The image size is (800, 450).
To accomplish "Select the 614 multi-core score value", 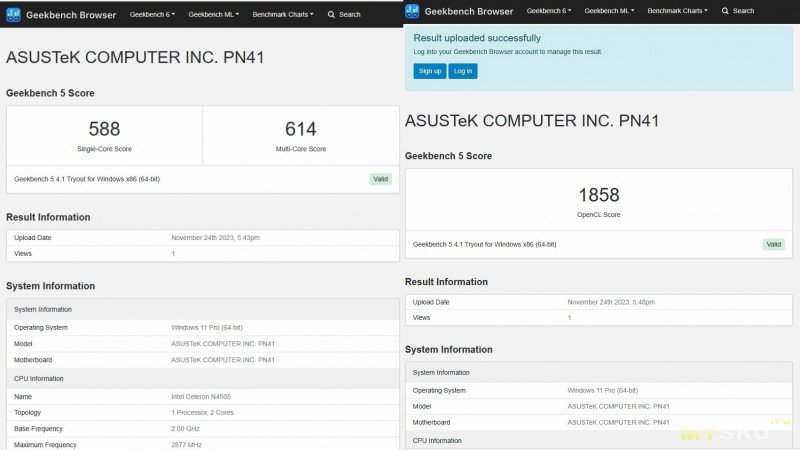I will (301, 129).
